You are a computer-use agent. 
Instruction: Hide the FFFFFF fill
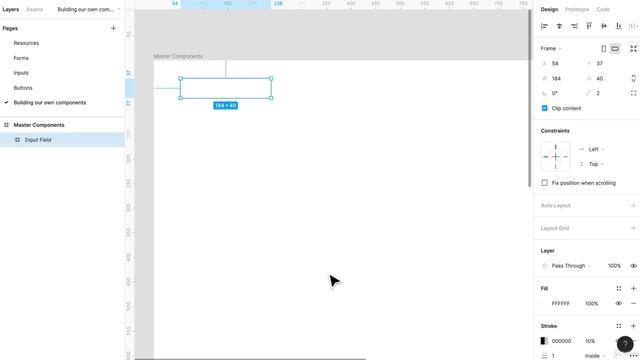click(x=619, y=304)
